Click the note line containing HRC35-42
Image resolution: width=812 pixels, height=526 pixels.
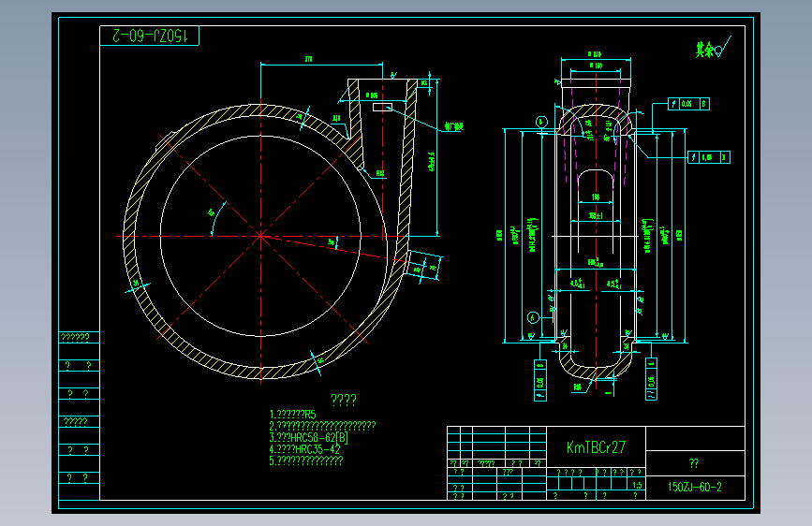[304, 449]
